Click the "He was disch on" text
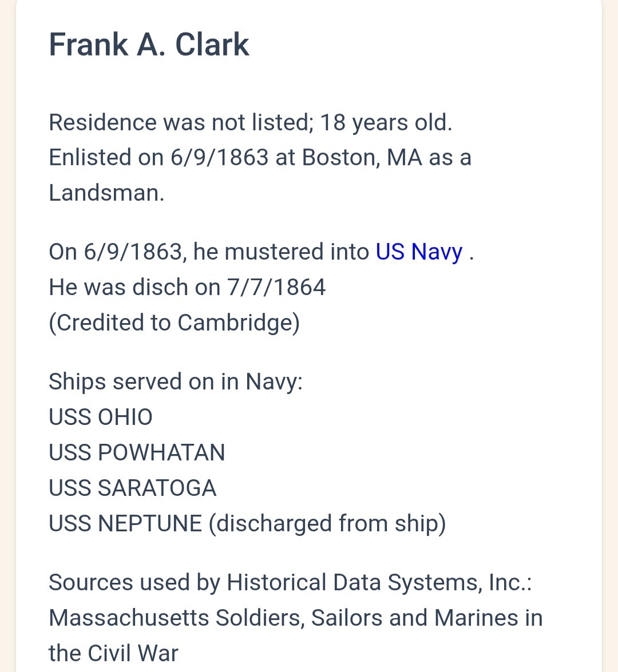The height and width of the screenshot is (672, 618). 134,287
